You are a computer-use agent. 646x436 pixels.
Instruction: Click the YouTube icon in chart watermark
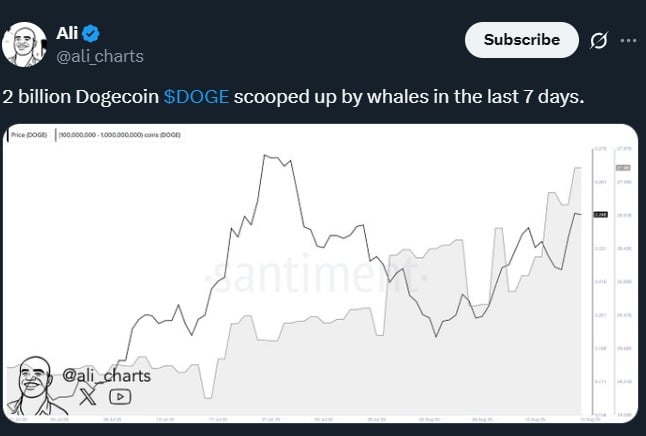(x=119, y=396)
